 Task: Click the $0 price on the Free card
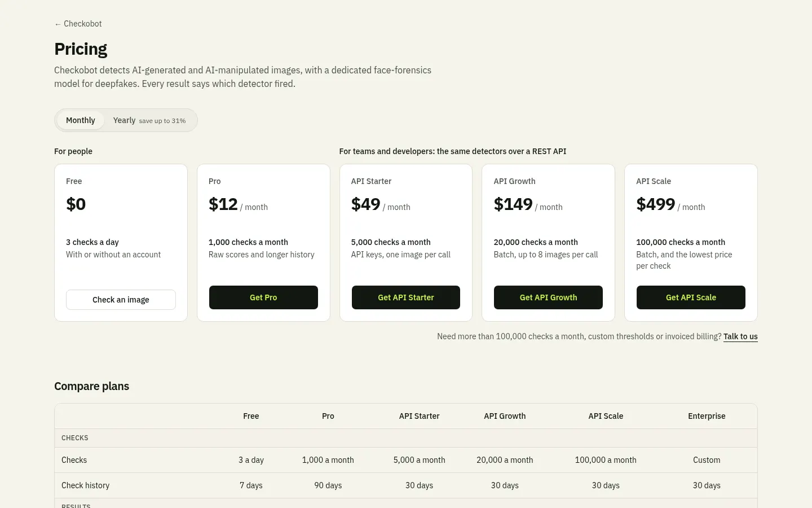76,204
